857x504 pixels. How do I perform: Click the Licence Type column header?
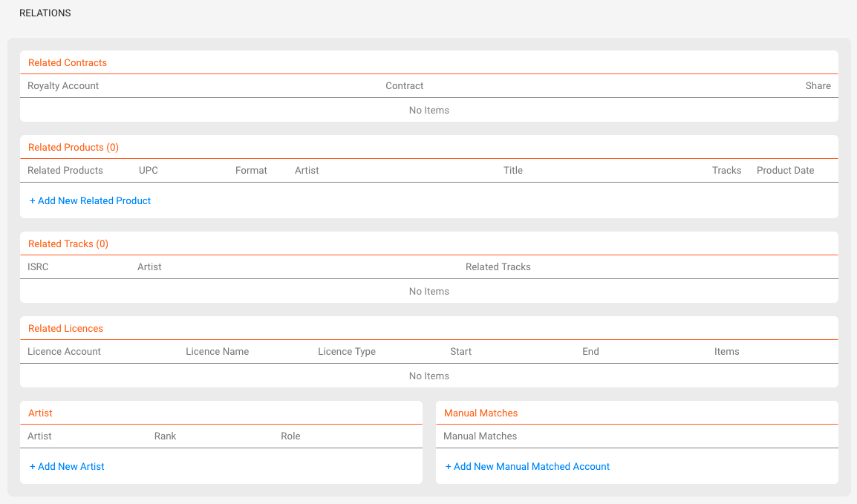347,352
